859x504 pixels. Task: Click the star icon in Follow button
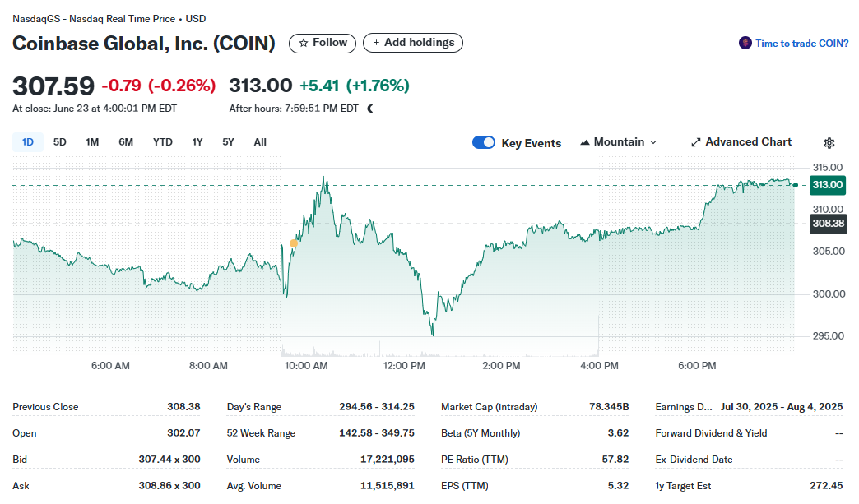click(303, 43)
